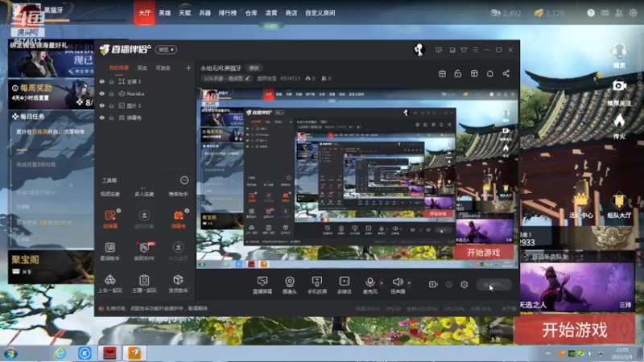Expand the small pill below the game menu
This screenshot has width=644, height=362.
270,26
